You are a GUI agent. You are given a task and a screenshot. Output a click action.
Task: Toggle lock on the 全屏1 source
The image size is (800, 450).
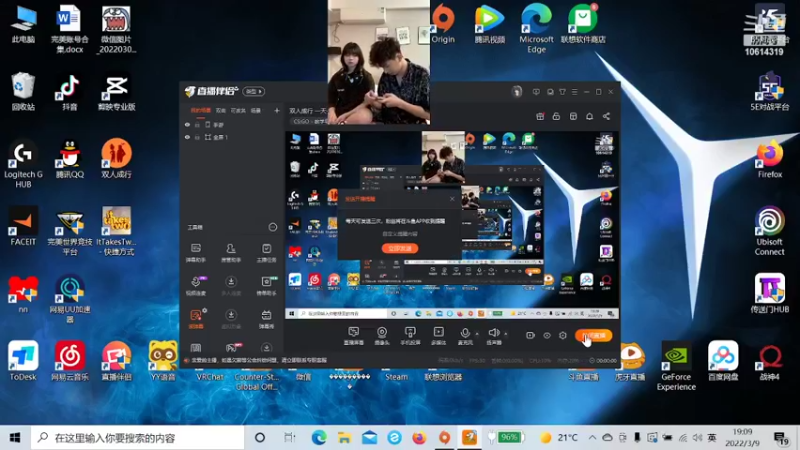pyautogui.click(x=197, y=137)
